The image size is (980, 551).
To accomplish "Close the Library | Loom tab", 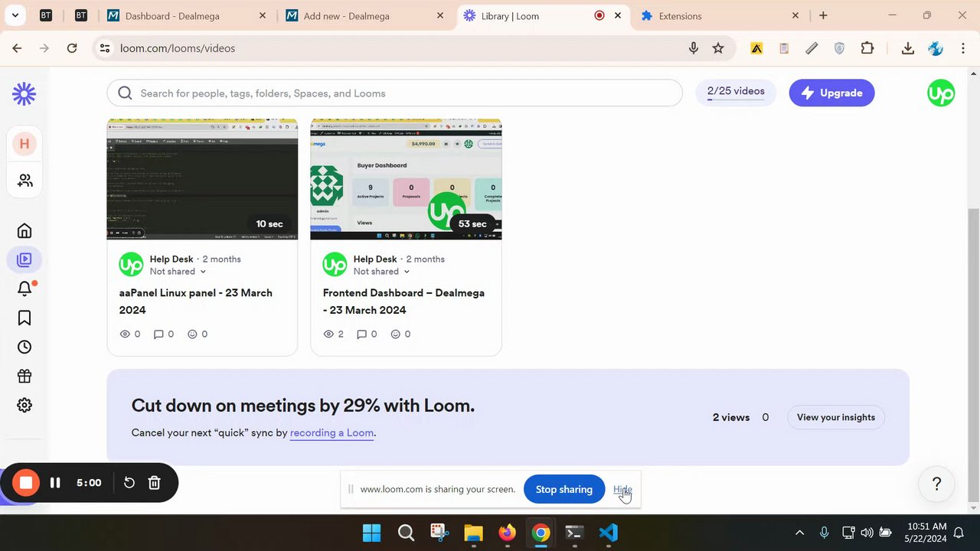I will coord(618,15).
